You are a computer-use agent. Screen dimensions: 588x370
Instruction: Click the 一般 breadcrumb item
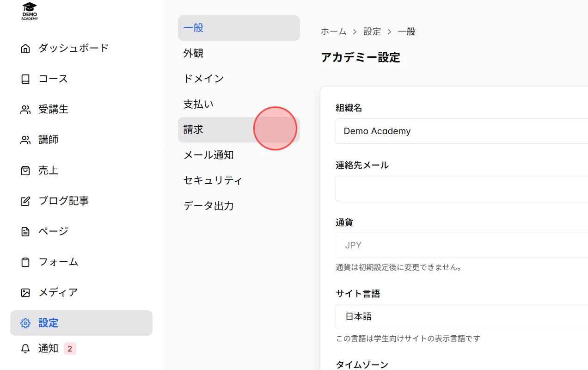[407, 31]
